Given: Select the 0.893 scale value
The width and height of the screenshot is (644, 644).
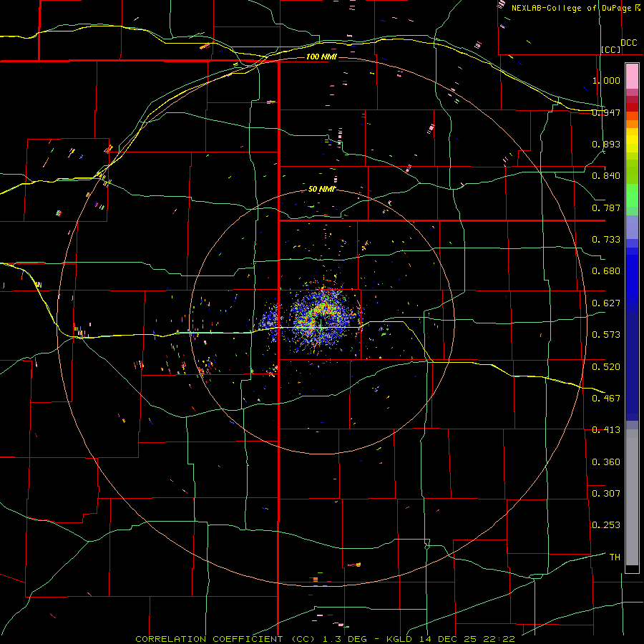Looking at the screenshot, I should tap(606, 144).
